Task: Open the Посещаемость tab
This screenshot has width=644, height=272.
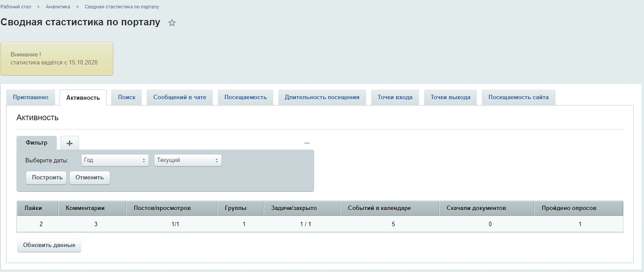Action: 245,97
